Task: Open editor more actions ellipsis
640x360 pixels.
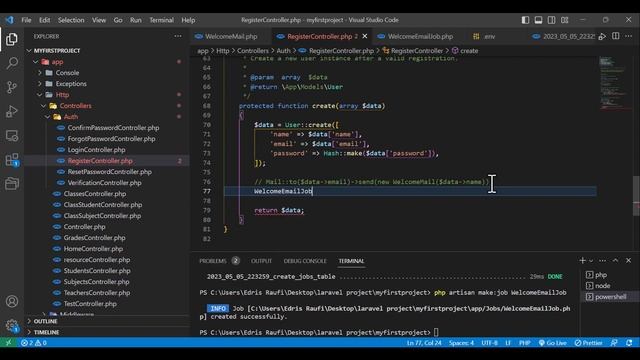Action: (x=629, y=36)
